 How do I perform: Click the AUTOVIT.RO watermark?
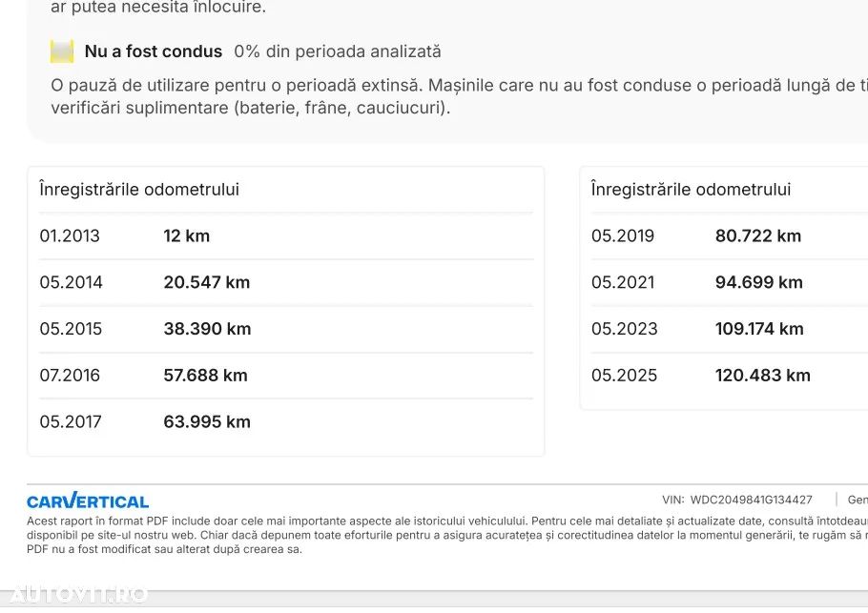point(74,595)
